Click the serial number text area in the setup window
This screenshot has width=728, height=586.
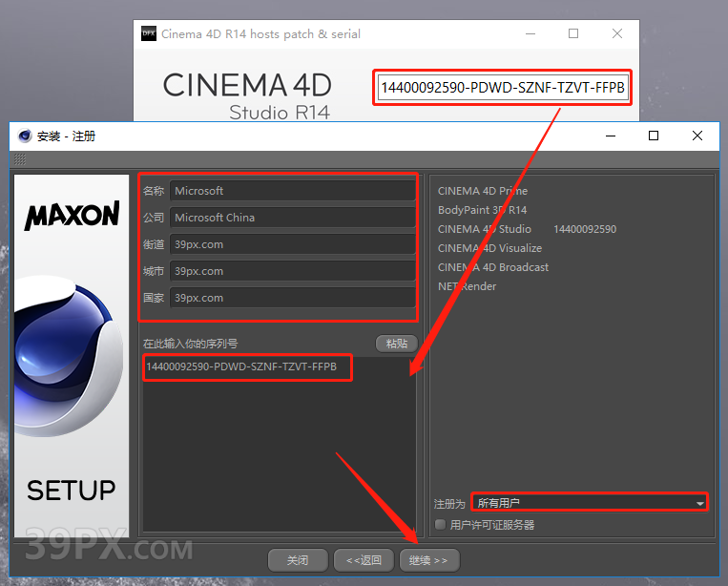pyautogui.click(x=280, y=445)
